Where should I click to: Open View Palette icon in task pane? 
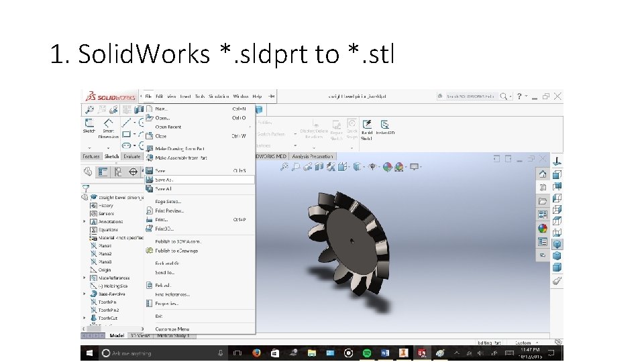(543, 215)
